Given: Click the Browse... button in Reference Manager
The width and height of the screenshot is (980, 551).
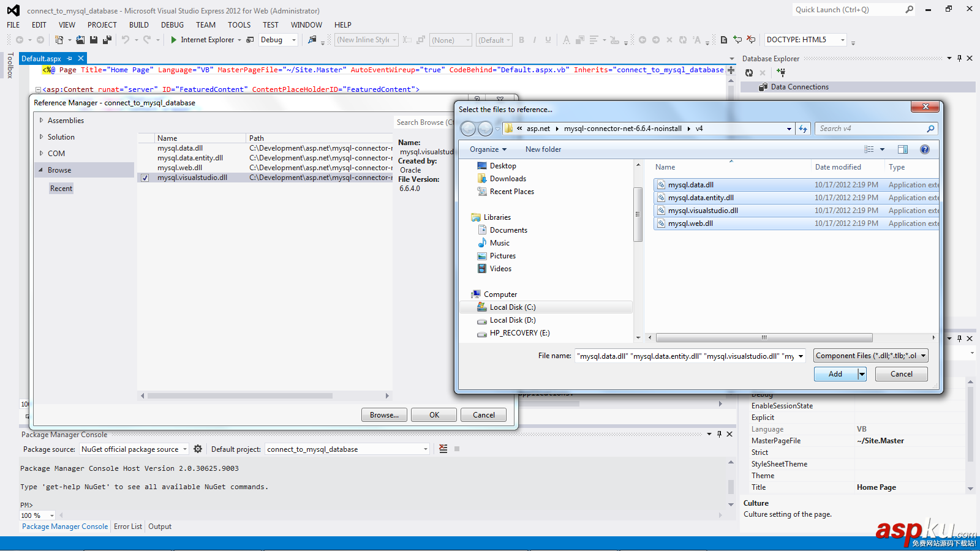Looking at the screenshot, I should click(384, 414).
